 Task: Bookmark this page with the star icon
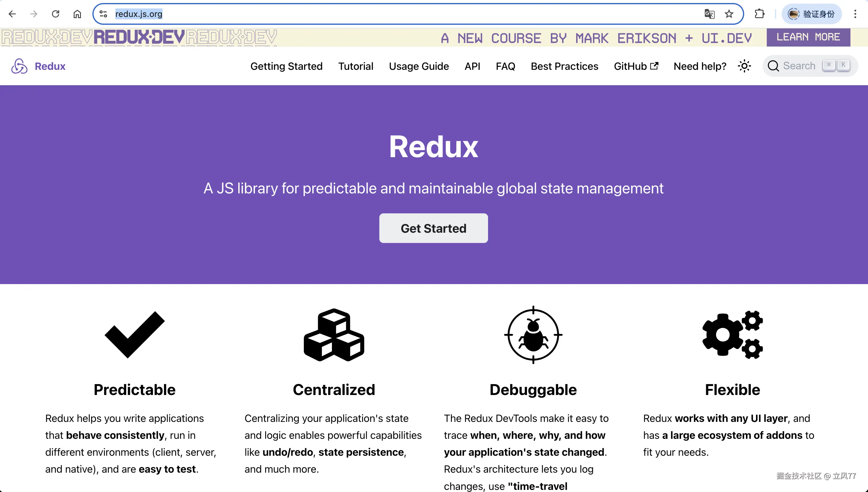coord(729,14)
